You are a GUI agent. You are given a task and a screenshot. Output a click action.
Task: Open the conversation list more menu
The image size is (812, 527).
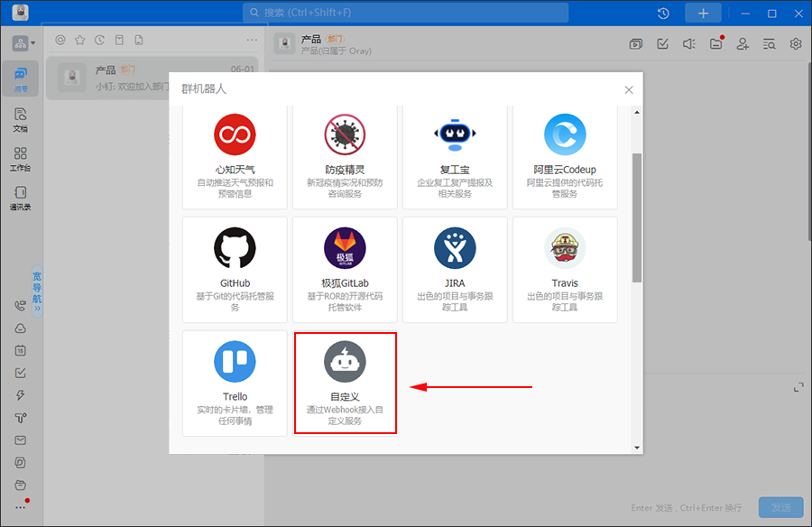(x=252, y=40)
